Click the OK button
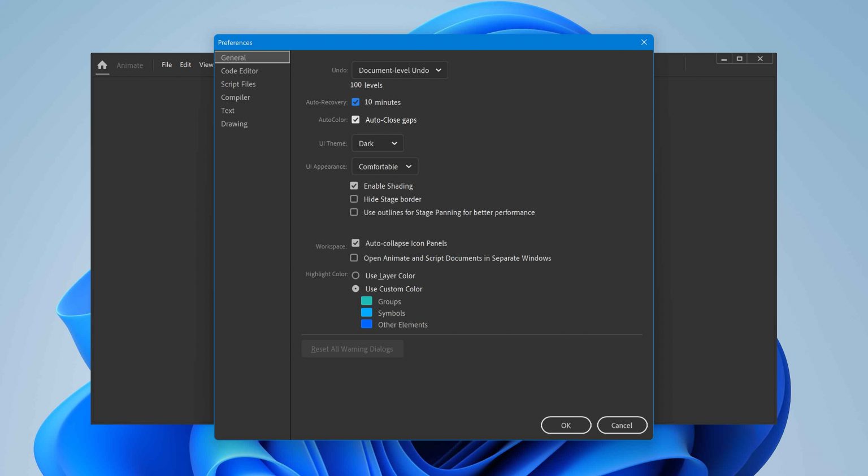 566,425
